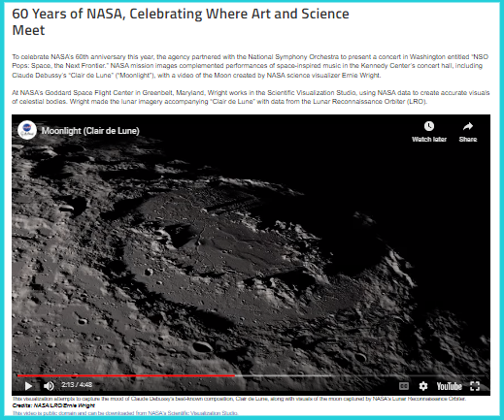Click the lunar crater video frame

(x=251, y=252)
